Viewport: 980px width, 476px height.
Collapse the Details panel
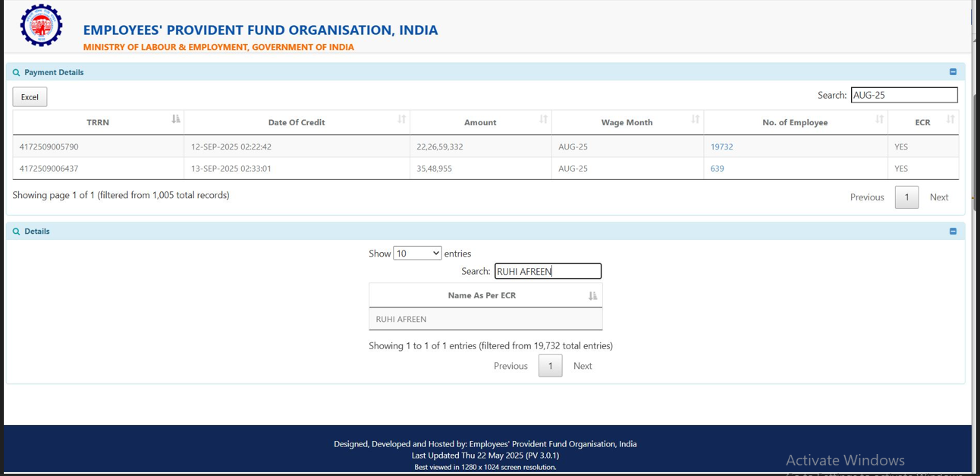point(953,232)
